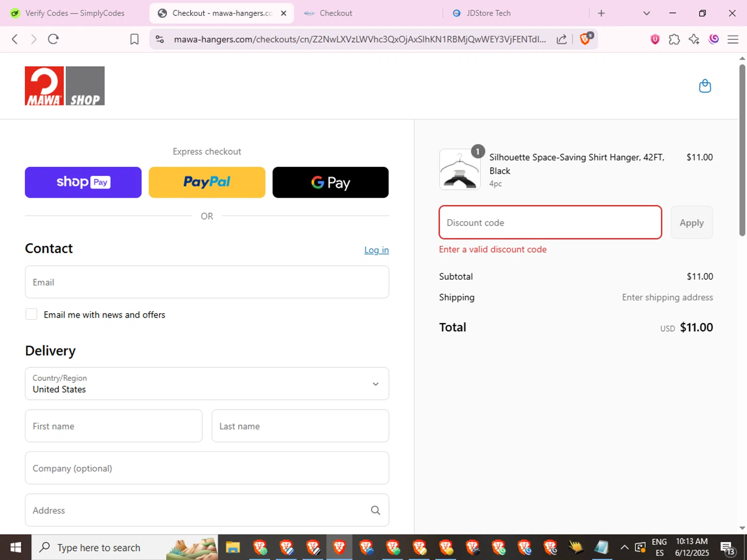Click the share icon in the address bar

coord(562,39)
